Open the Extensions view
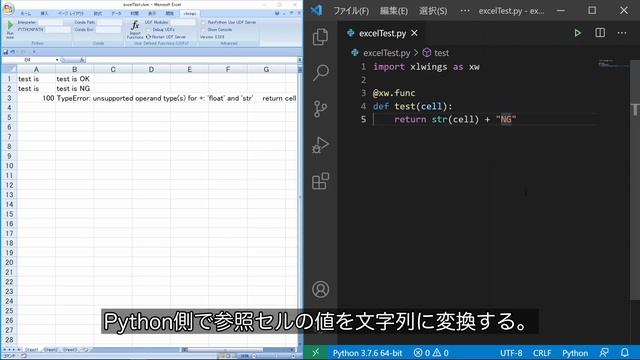640x360 pixels. tap(320, 181)
